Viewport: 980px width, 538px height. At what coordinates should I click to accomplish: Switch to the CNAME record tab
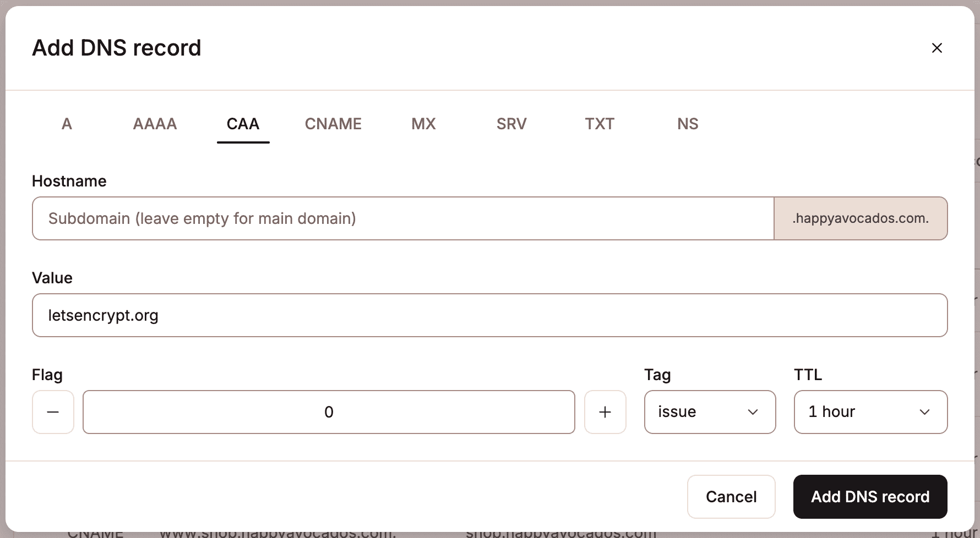(x=333, y=124)
